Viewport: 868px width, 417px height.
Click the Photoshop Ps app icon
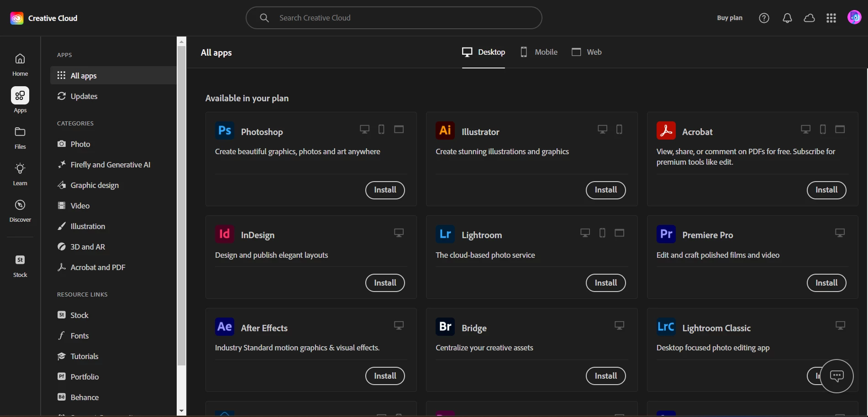[x=225, y=130]
